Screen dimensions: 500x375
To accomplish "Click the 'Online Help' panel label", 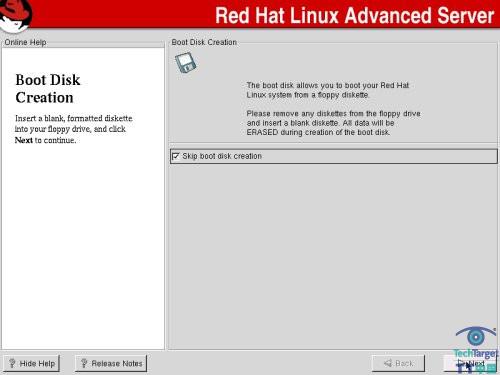I will [x=25, y=42].
